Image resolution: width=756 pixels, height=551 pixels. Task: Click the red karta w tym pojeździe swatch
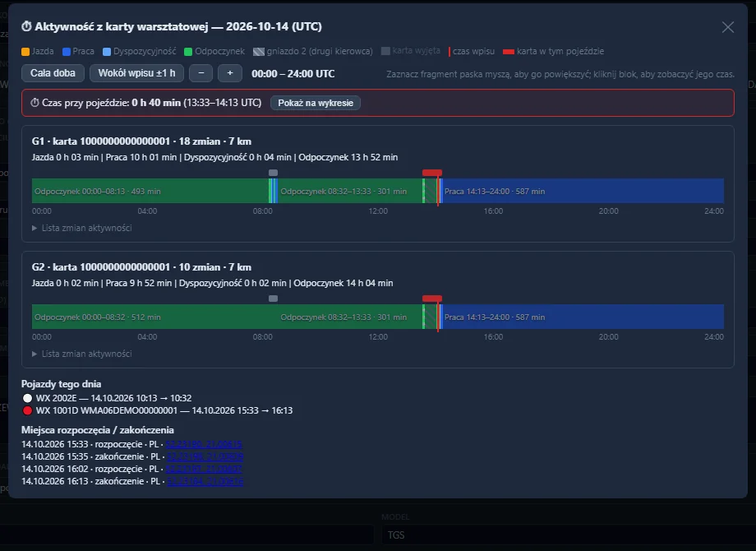(x=508, y=52)
